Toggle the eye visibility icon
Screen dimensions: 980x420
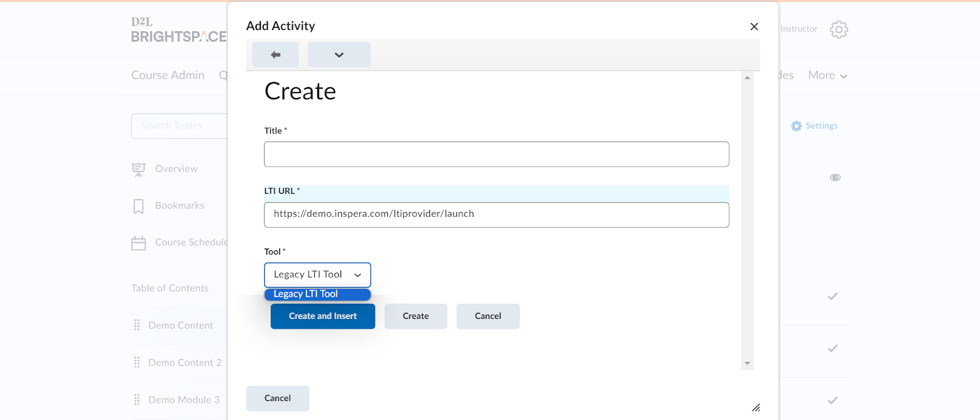835,178
